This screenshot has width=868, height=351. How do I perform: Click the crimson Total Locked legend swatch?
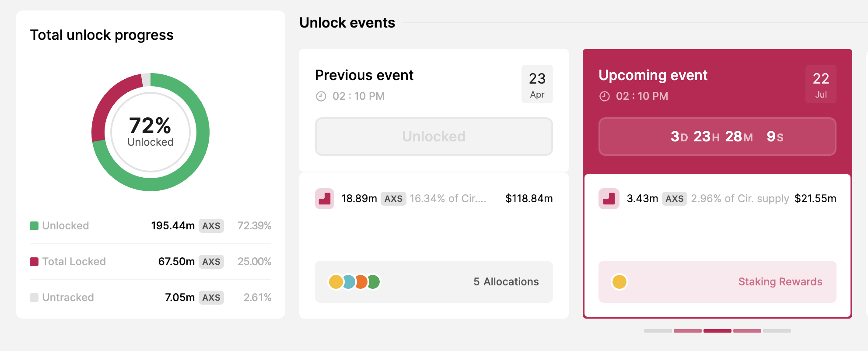tap(34, 262)
